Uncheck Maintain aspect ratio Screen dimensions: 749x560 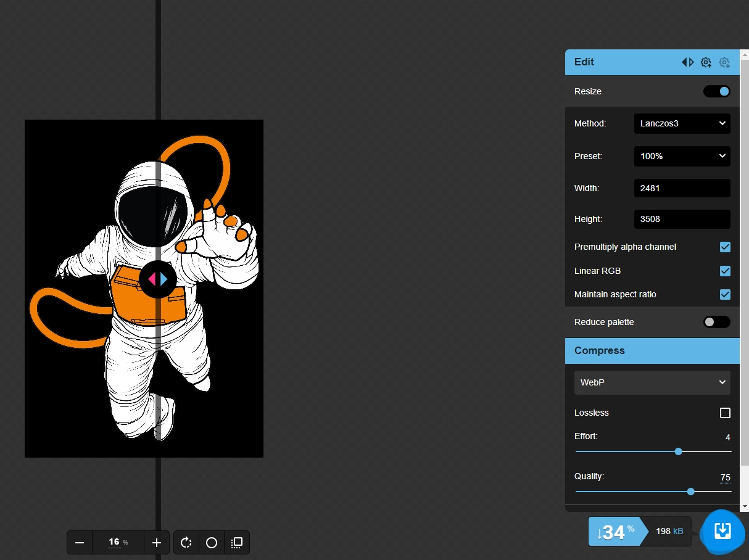[725, 295]
